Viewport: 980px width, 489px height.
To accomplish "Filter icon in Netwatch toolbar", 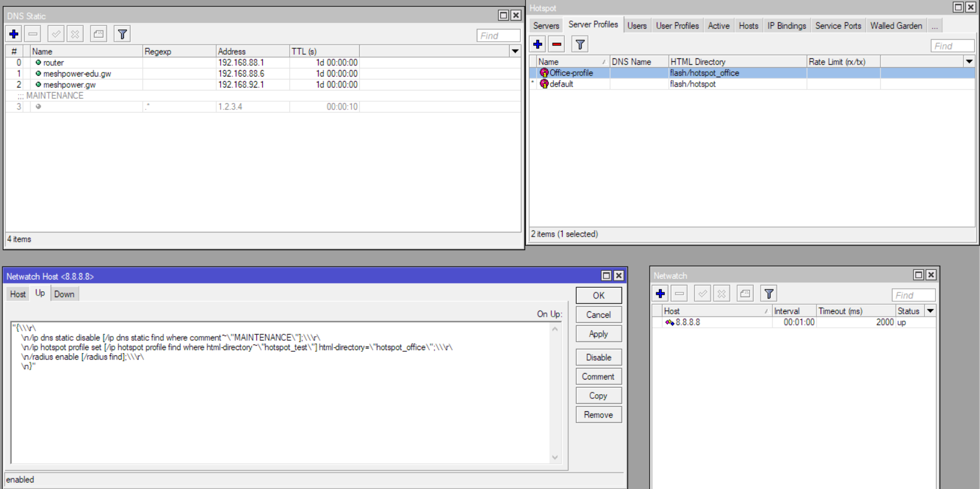I will point(769,294).
